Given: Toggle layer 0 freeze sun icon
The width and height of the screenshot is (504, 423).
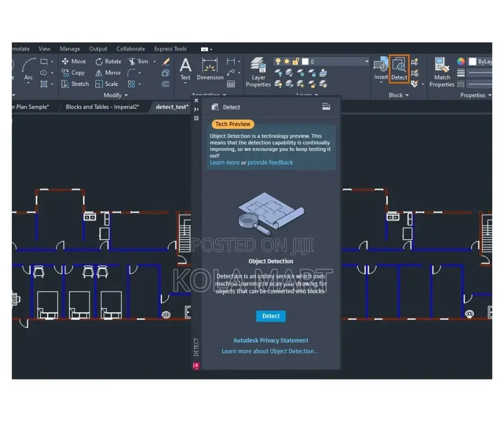Looking at the screenshot, I should point(287,61).
